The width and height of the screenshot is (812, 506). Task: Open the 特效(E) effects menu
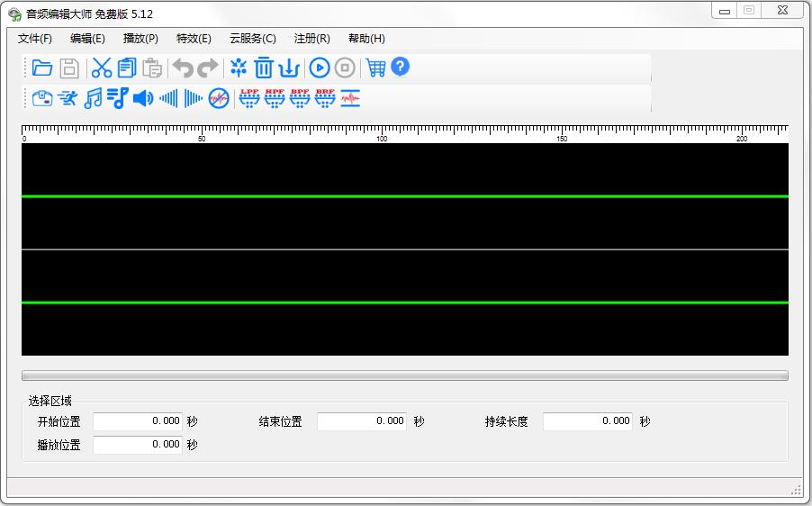pos(194,39)
